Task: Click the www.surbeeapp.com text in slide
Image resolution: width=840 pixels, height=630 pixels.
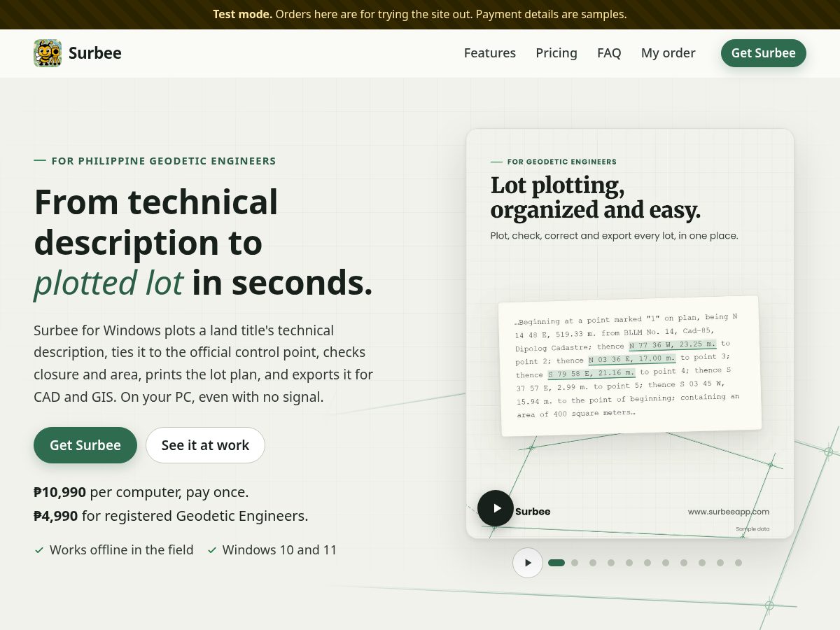Action: [729, 512]
